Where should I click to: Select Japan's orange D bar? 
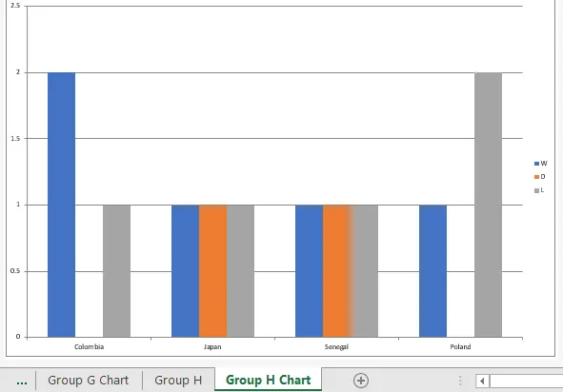click(x=213, y=271)
